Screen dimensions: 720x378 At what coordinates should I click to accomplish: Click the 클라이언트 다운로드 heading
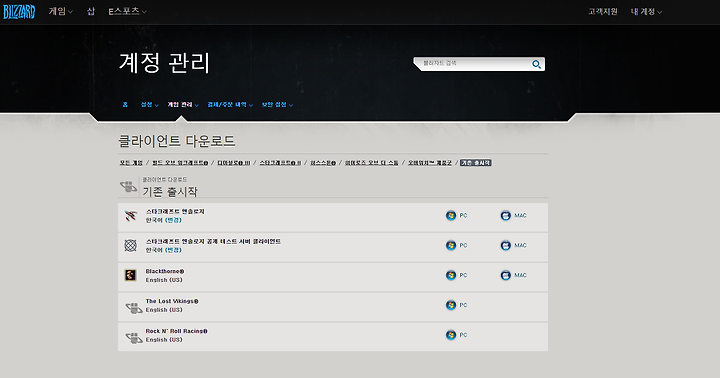(177, 141)
